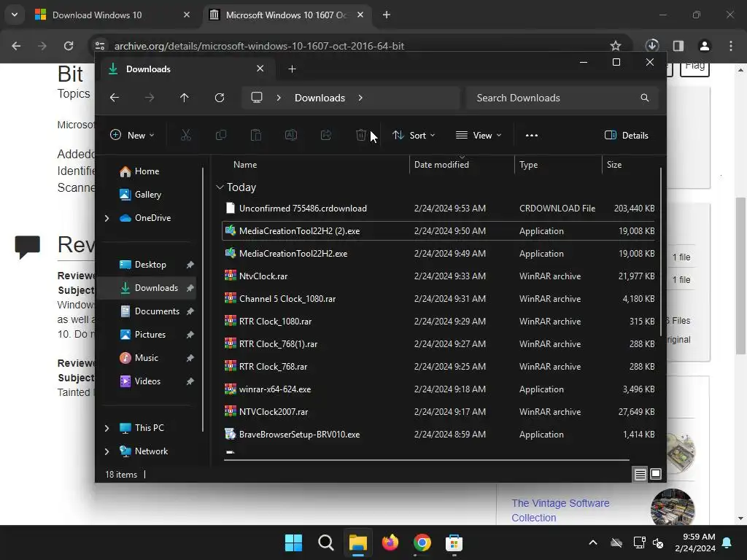The image size is (747, 560).
Task: Click the Share icon in Explorer toolbar
Action: [326, 135]
